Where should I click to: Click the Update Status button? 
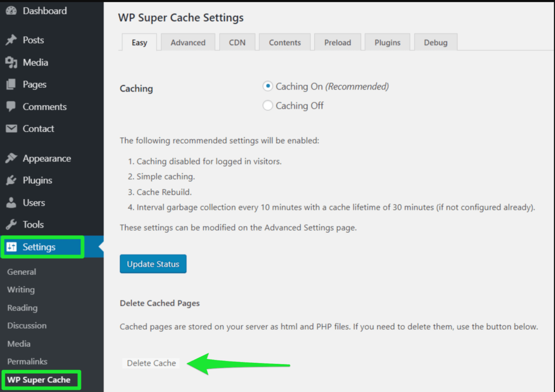point(153,264)
